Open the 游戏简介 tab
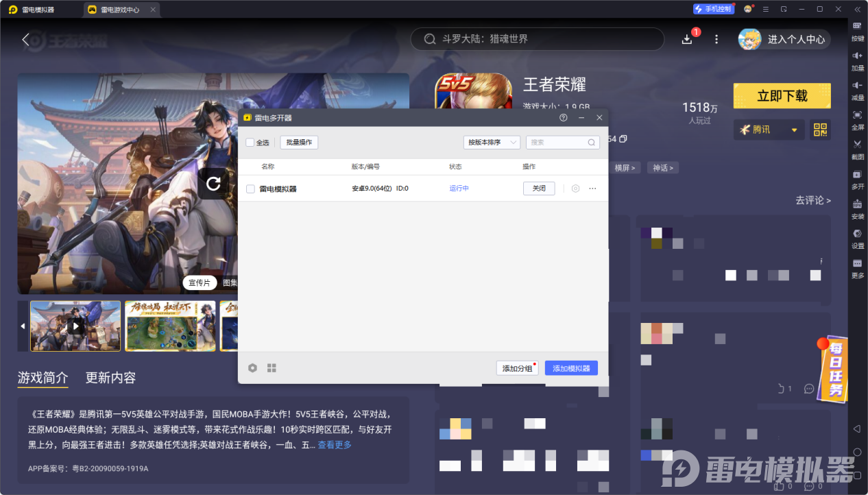The width and height of the screenshot is (868, 495). click(43, 378)
